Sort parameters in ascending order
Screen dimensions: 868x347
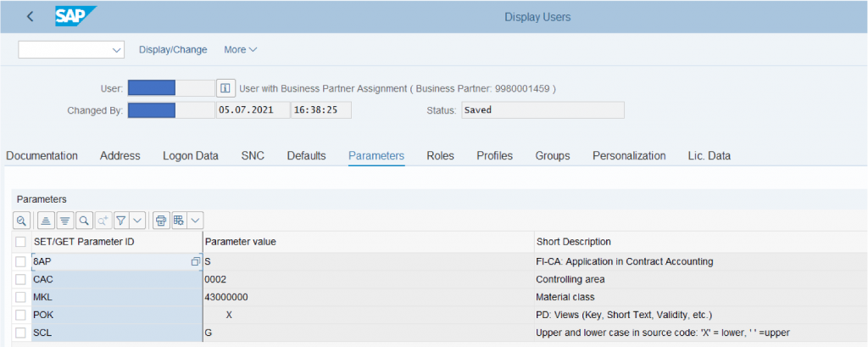[x=46, y=221]
